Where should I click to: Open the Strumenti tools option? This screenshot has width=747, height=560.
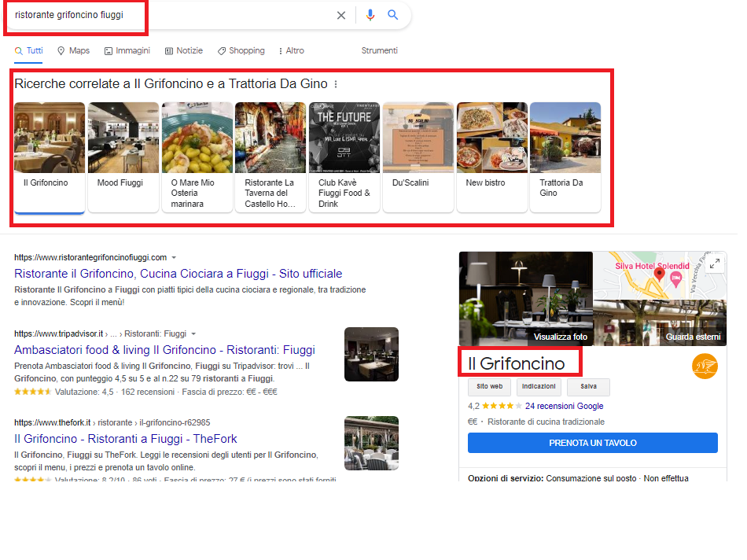[x=379, y=50]
